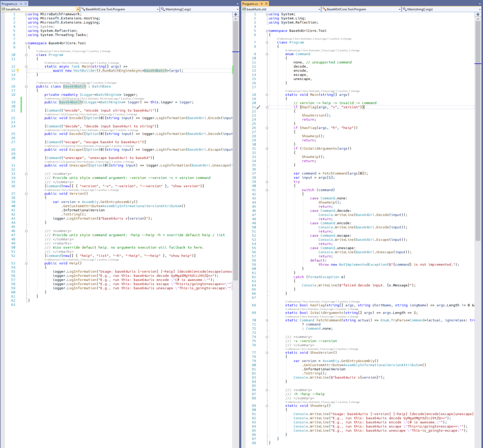The image size is (483, 448).
Task: Open '7 references' CodeLens above Base64Batch class
Action: pos(44,83)
